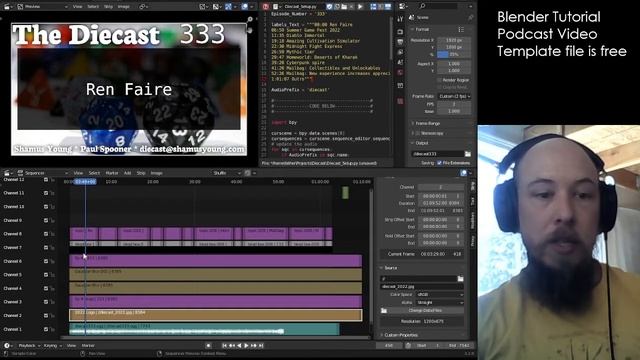The image size is (640, 360).
Task: Toggle word wrap in text editor
Action: point(380,7)
